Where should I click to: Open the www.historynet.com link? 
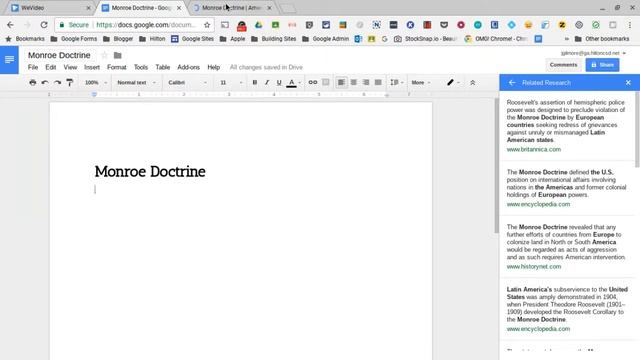click(534, 267)
